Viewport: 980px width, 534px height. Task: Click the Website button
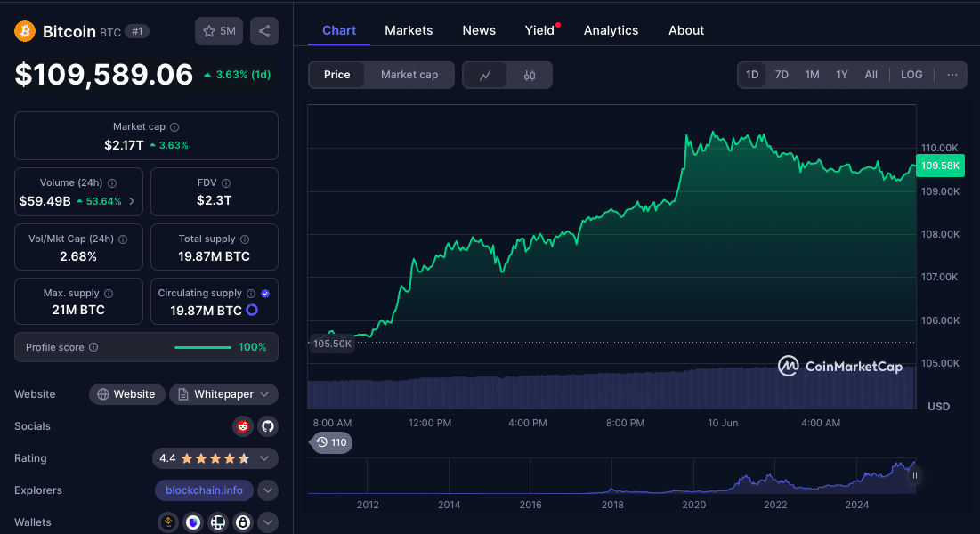click(x=126, y=394)
